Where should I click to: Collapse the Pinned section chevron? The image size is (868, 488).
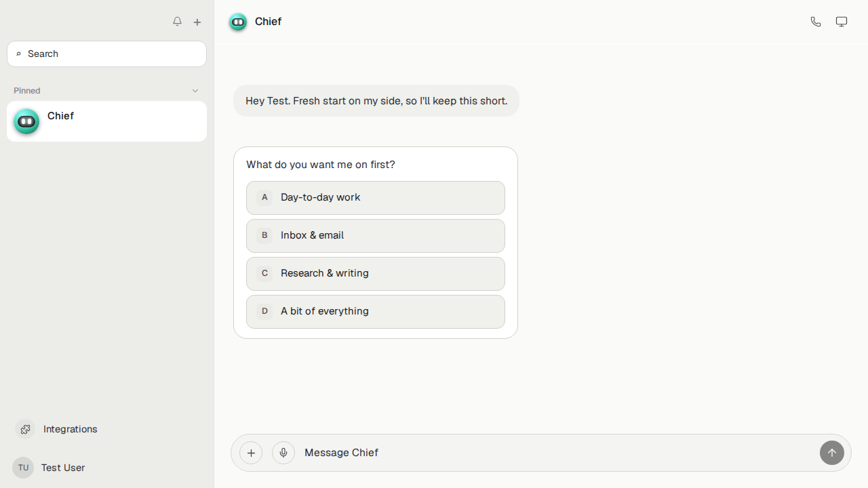coord(195,91)
